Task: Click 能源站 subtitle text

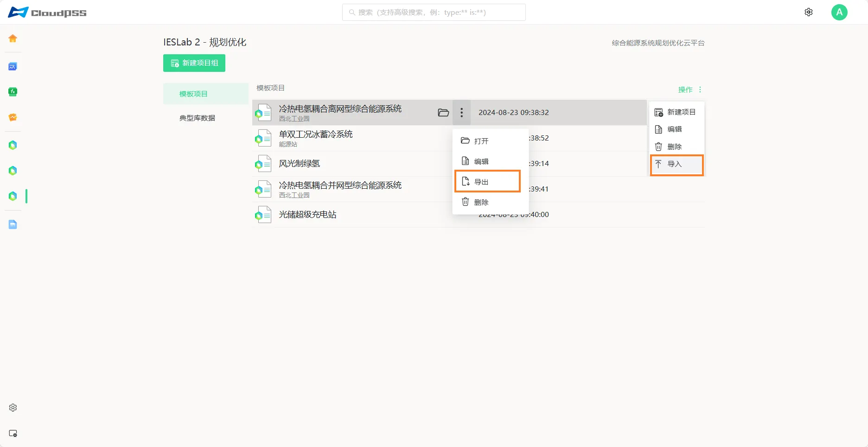Action: 288,144
